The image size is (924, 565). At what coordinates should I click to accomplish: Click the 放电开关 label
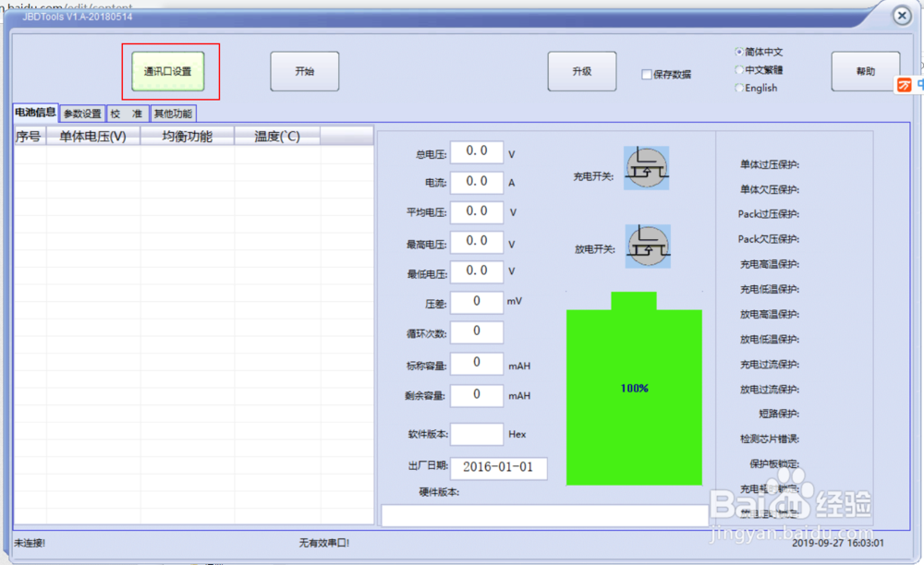coord(594,249)
